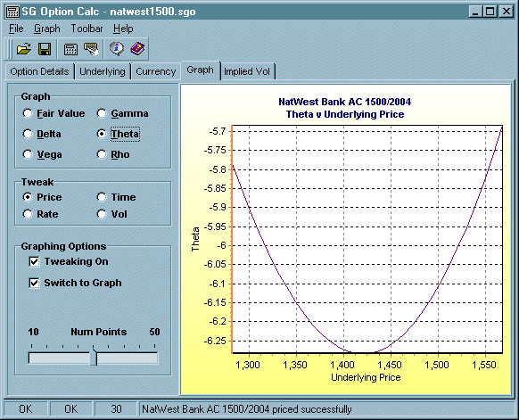This screenshot has height=420, width=519.
Task: Close the SG Option Calc window
Action: point(507,12)
